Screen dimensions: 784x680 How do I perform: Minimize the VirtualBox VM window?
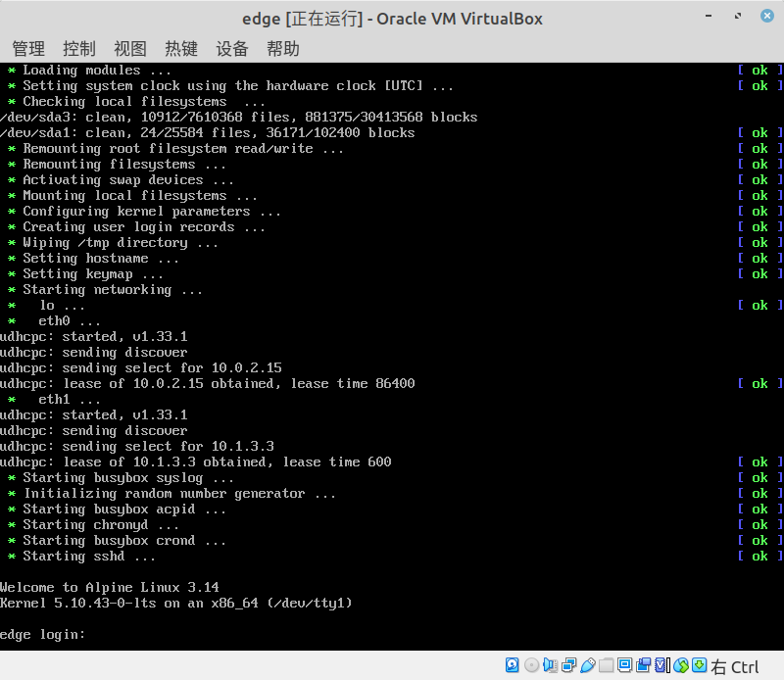tap(708, 16)
